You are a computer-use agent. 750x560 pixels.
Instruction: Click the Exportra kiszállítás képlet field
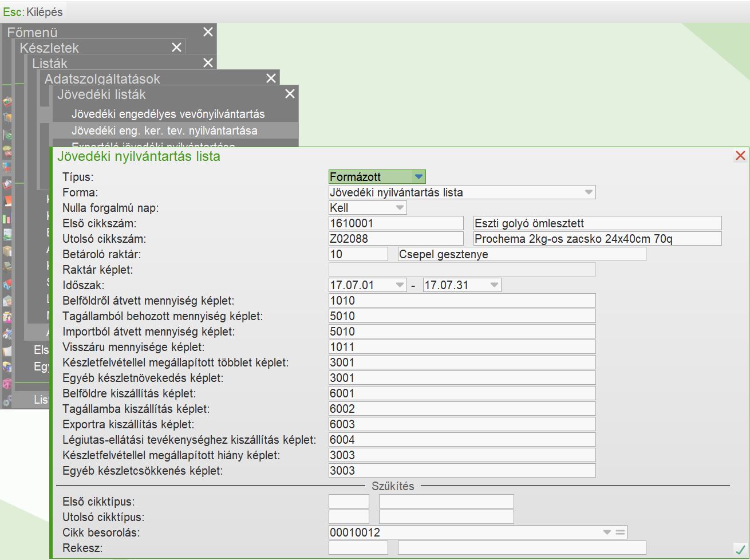(x=462, y=424)
